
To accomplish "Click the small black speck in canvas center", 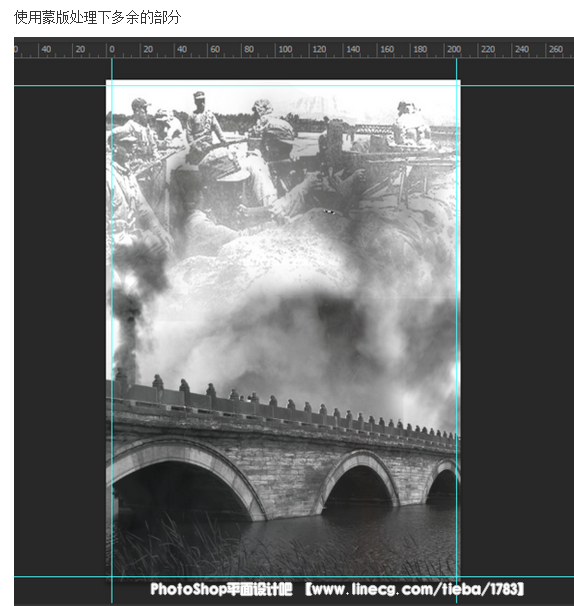I will tap(329, 211).
